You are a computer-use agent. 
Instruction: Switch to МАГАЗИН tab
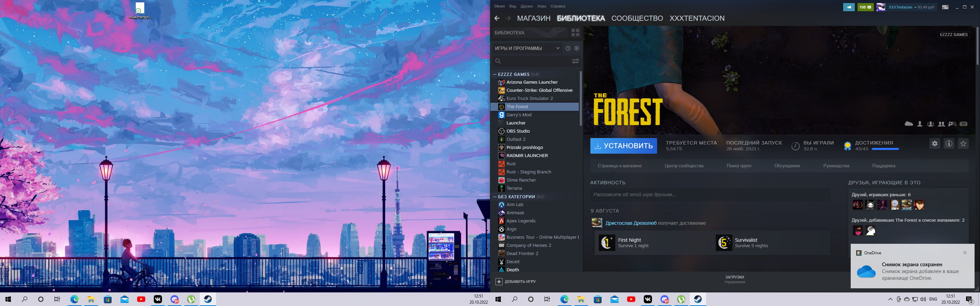(533, 18)
